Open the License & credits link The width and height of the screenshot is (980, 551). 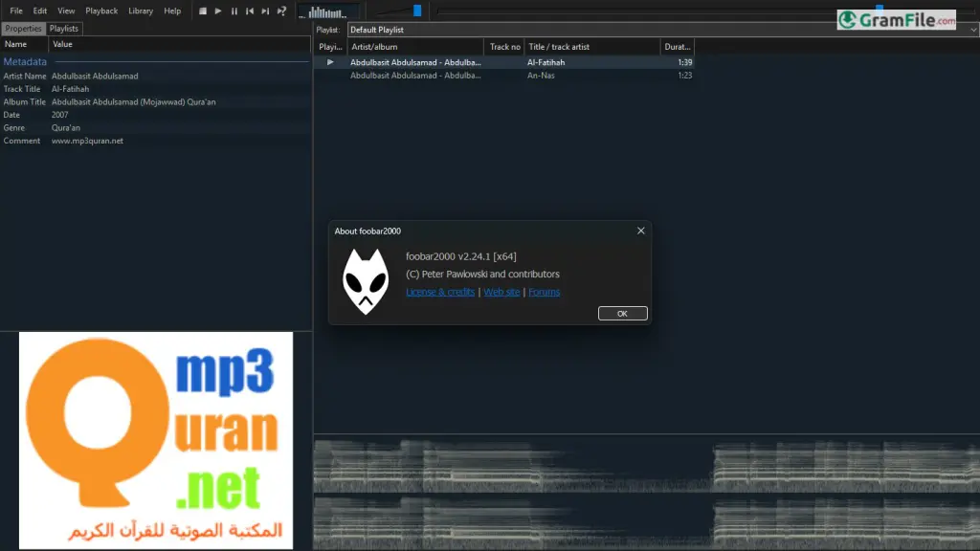[x=440, y=292]
